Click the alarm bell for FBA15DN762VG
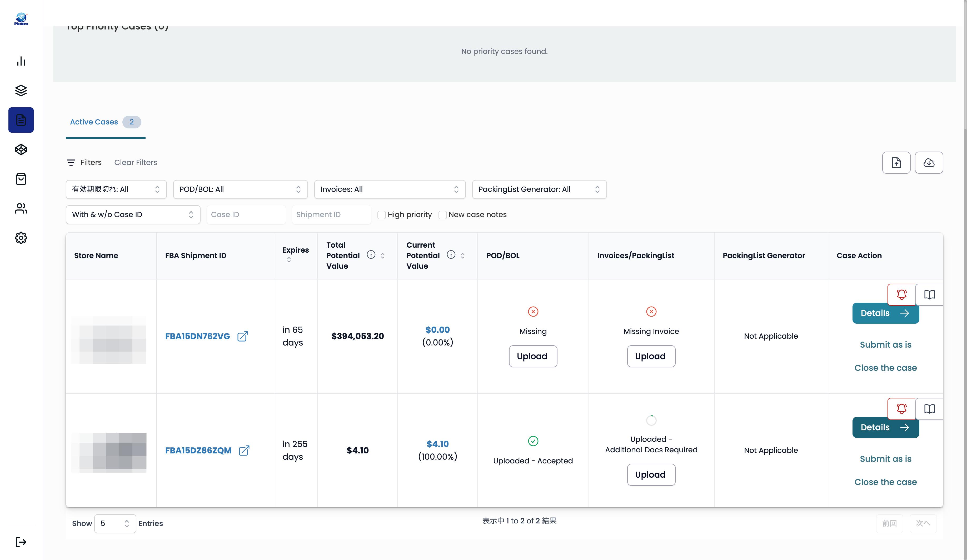 coord(901,294)
